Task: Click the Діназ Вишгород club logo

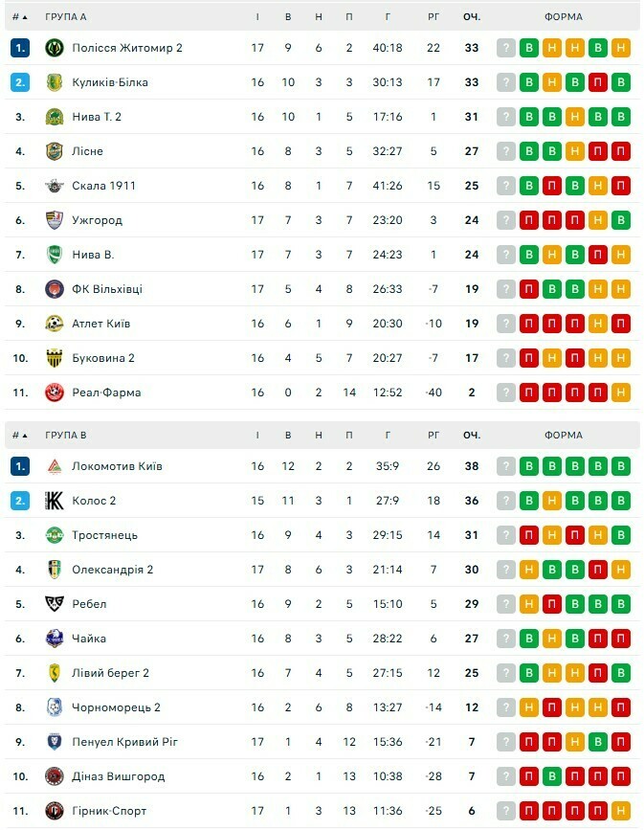Action: 55,776
